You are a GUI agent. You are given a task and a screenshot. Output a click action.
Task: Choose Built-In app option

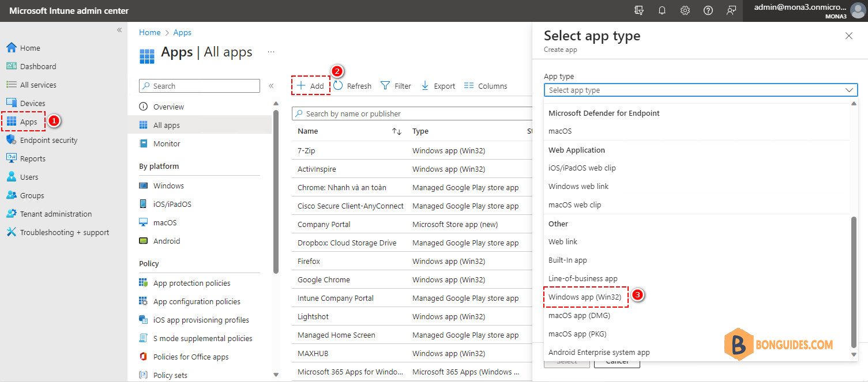coord(568,260)
